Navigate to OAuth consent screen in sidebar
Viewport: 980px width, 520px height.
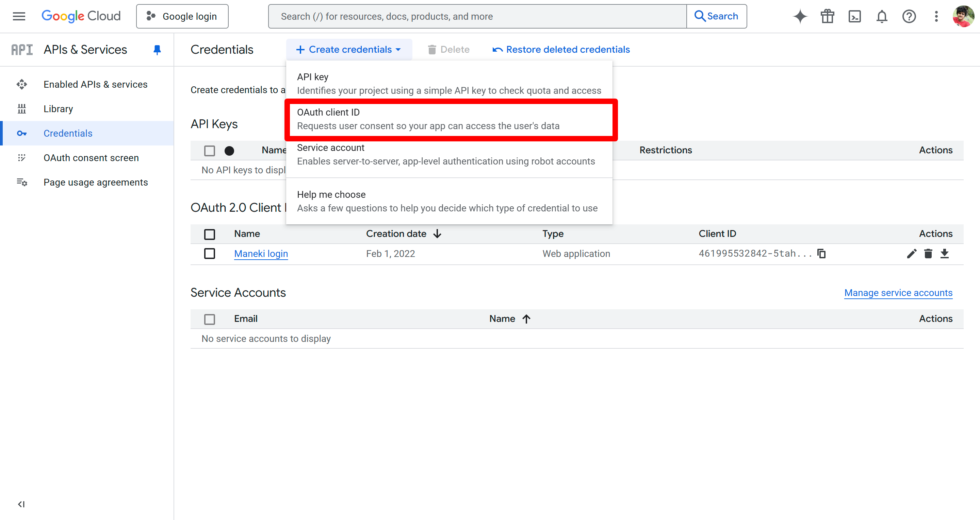91,158
